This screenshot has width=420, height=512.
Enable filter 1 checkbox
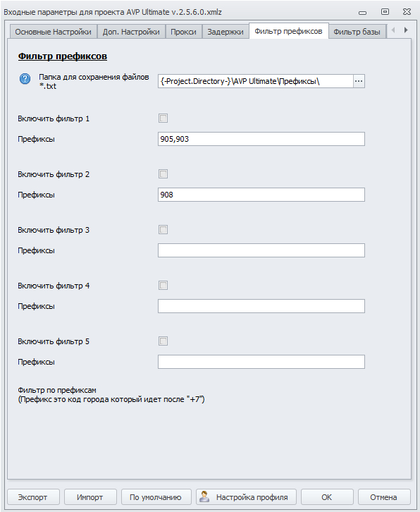click(163, 118)
